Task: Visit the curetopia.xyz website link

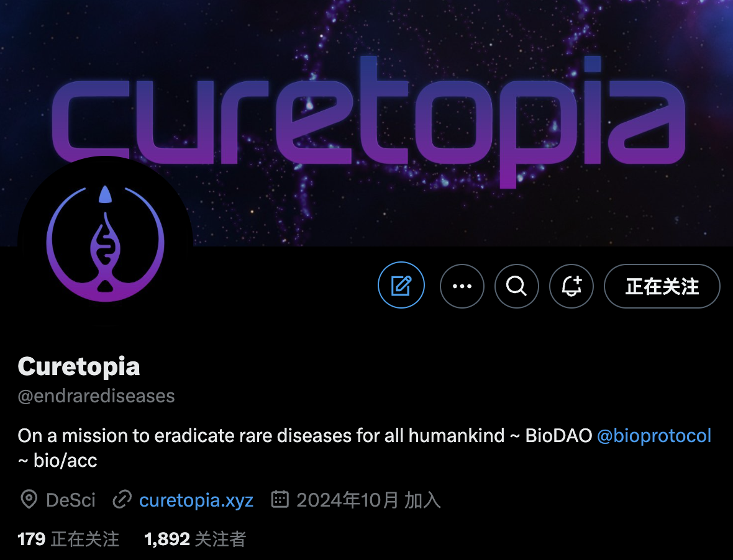Action: pos(196,500)
